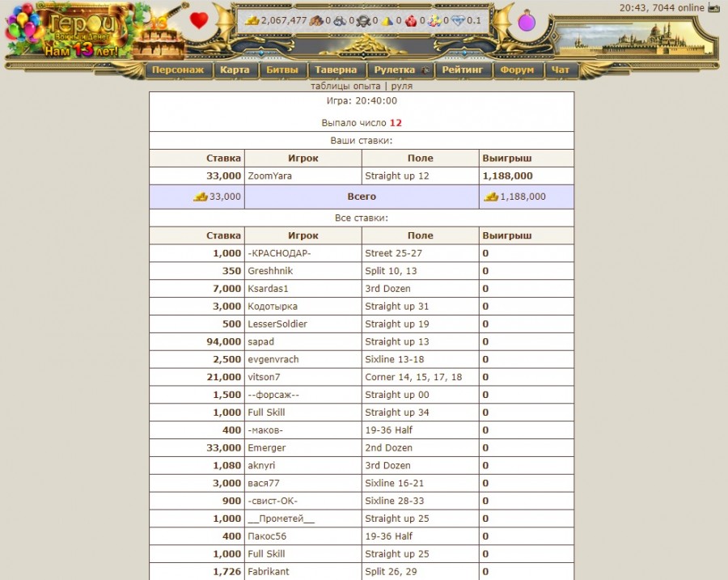Click the ore resource icon
Screen dimensions: 728x580
click(x=340, y=20)
